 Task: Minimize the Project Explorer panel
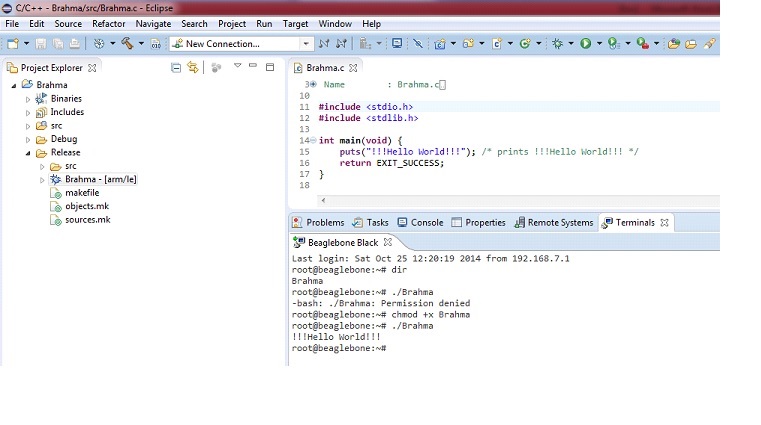coord(253,65)
